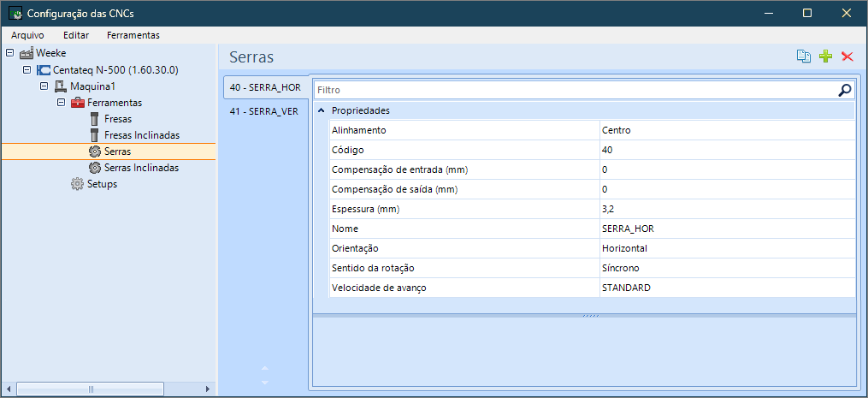Screen dimensions: 868x398
Task: Click the Espessura value 3,2
Action: [x=727, y=209]
